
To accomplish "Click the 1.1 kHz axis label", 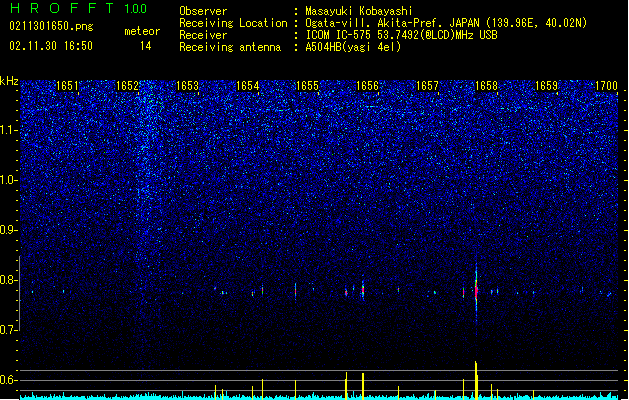I will pos(9,130).
